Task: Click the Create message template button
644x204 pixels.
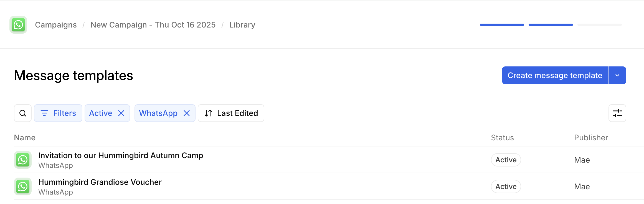Action: (555, 75)
